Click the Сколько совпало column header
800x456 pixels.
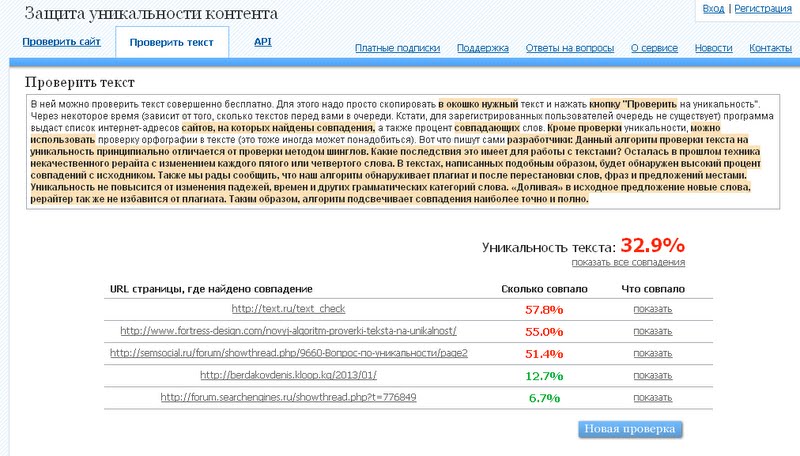544,289
